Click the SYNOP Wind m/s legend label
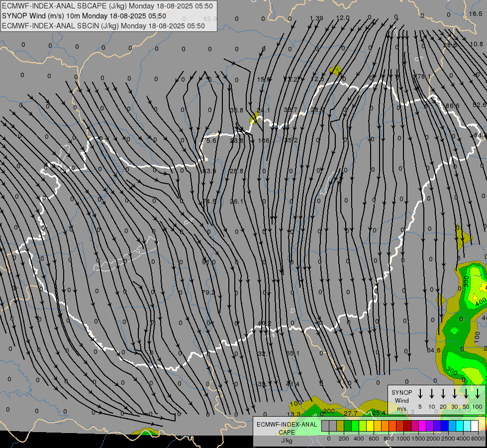This screenshot has width=487, height=448. coord(401,400)
